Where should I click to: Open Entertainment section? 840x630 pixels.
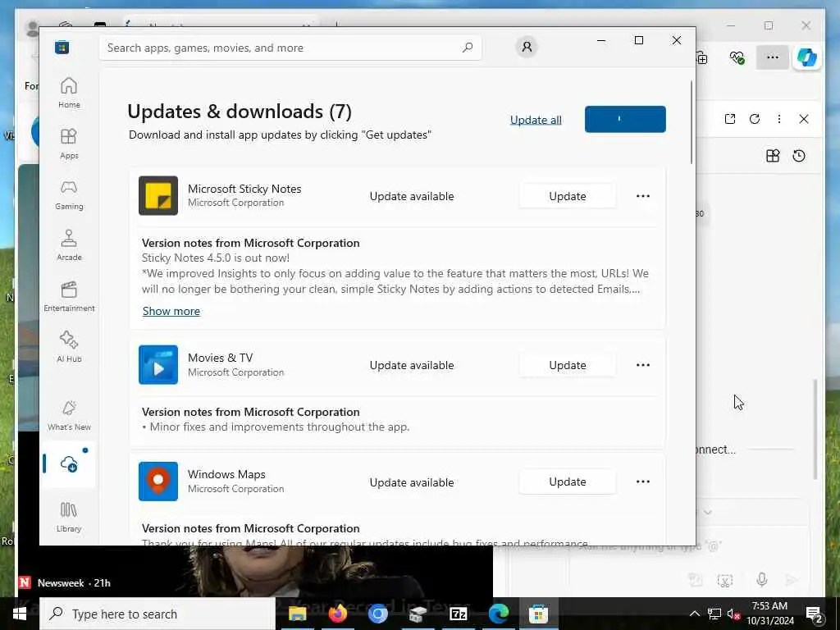tap(69, 296)
